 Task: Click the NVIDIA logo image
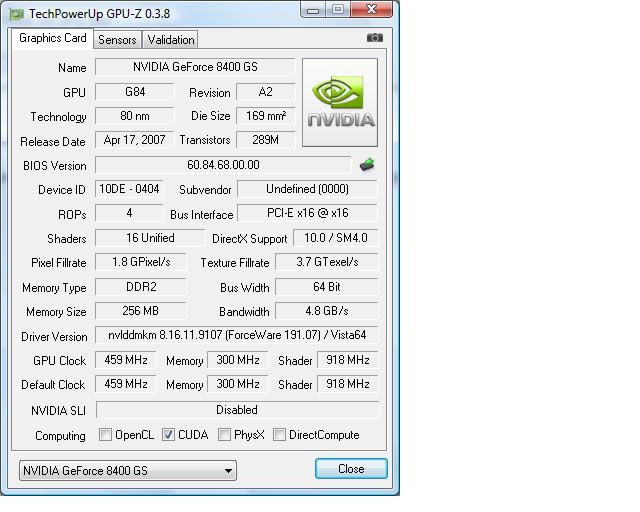[x=340, y=102]
